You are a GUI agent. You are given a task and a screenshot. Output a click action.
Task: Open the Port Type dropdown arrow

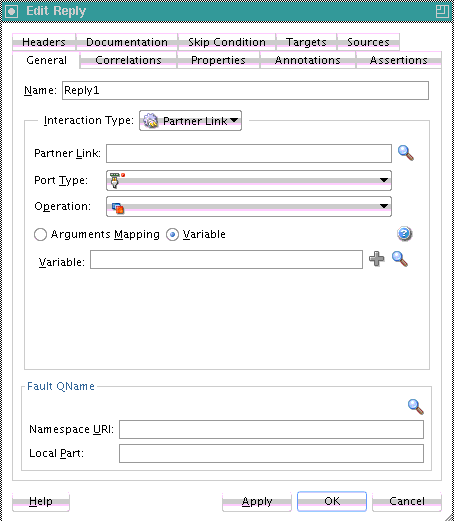coord(384,180)
